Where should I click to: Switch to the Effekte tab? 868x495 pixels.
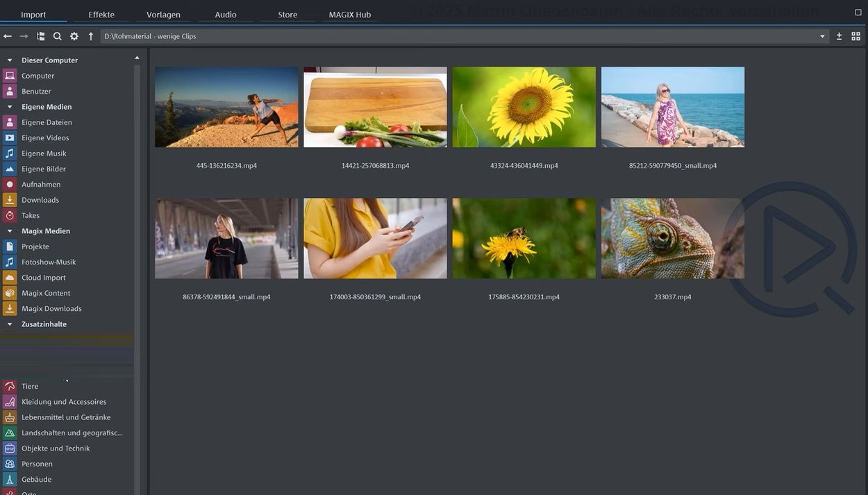[101, 15]
